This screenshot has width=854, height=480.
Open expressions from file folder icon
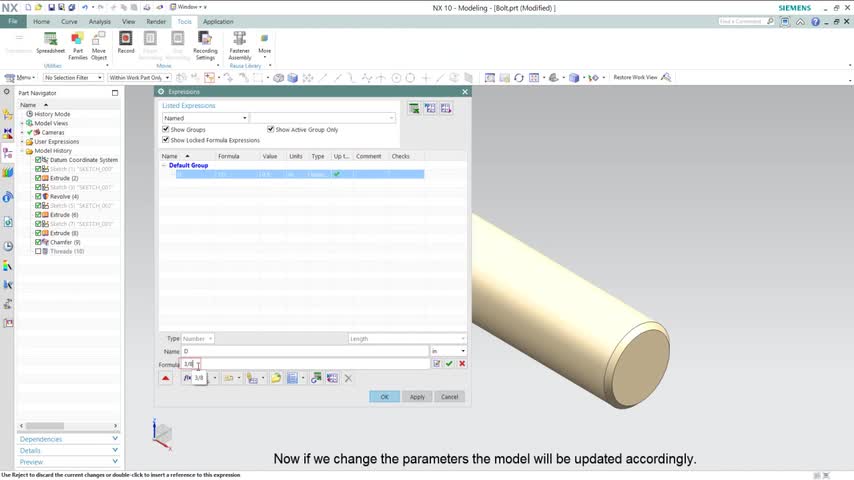276,378
